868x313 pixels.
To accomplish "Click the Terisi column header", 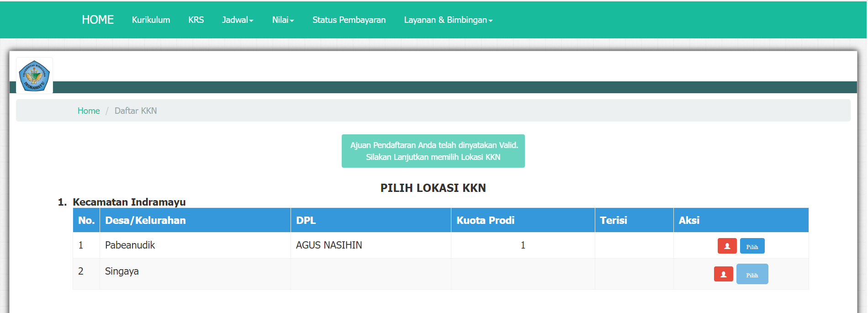I will [613, 220].
